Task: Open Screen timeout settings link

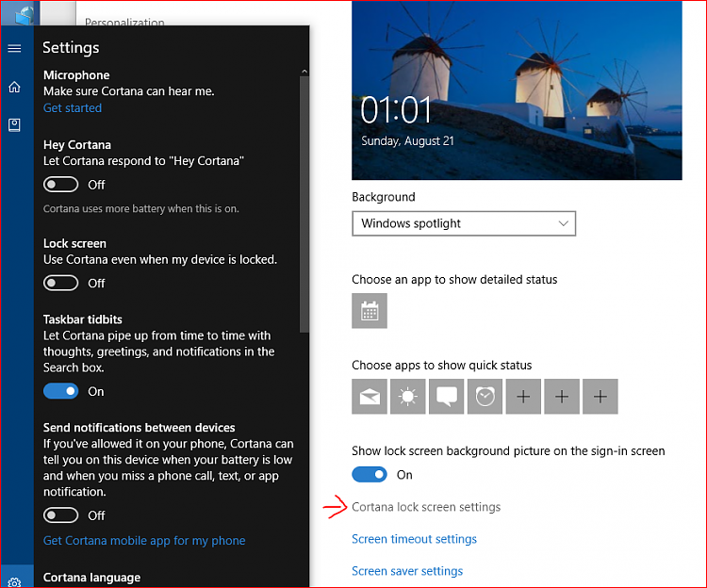Action: (414, 539)
